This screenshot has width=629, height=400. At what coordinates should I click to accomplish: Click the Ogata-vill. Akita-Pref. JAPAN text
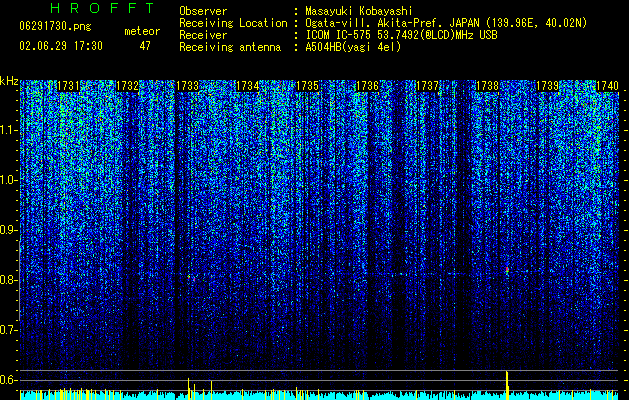392,23
